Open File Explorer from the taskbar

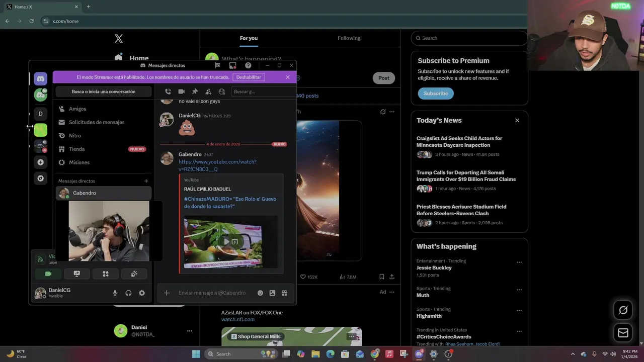tap(315, 354)
